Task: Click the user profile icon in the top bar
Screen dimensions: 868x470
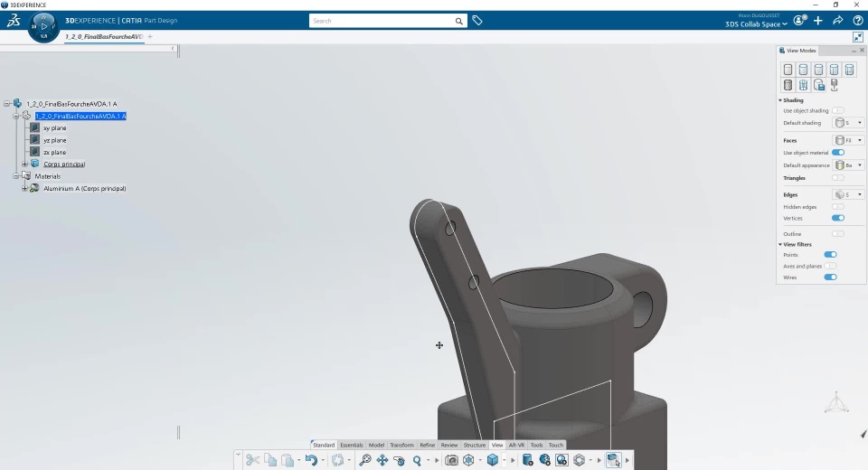Action: 798,21
